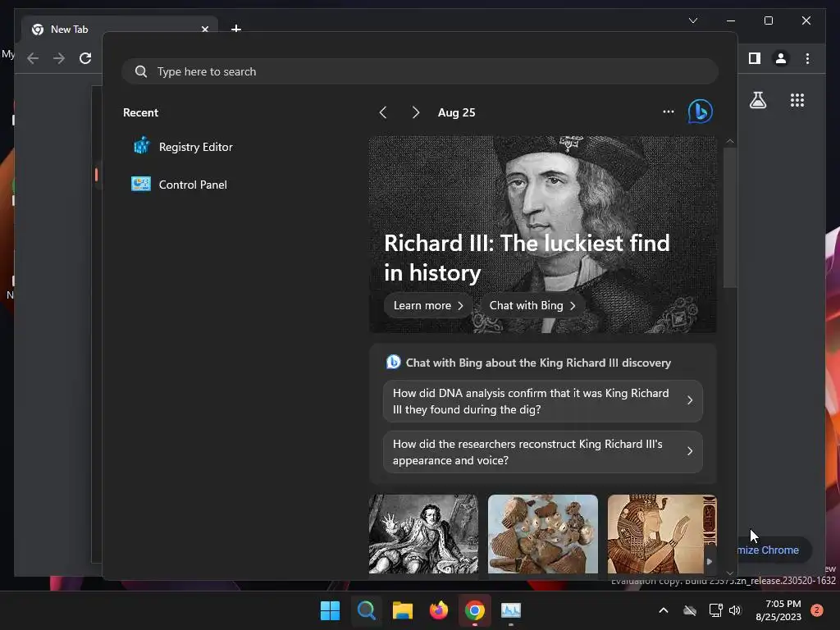Click Chat with Bing button

[532, 305]
